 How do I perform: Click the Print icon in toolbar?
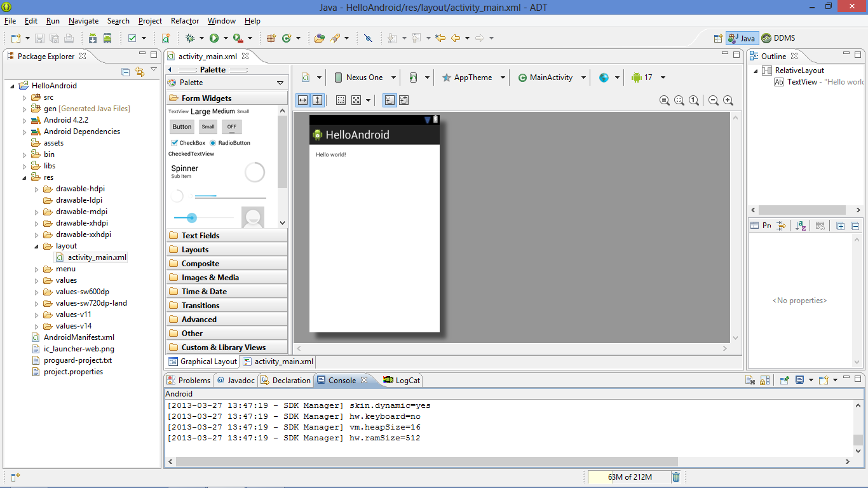[x=69, y=38]
